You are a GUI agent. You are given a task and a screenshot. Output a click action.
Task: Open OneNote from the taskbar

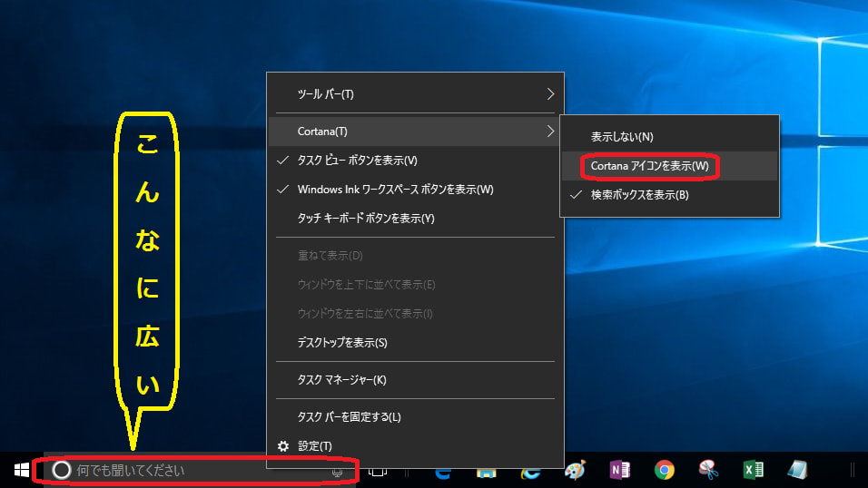pyautogui.click(x=620, y=470)
